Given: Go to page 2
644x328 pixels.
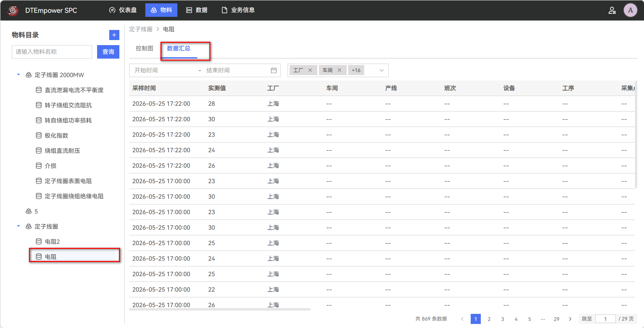Looking at the screenshot, I should [x=489, y=319].
